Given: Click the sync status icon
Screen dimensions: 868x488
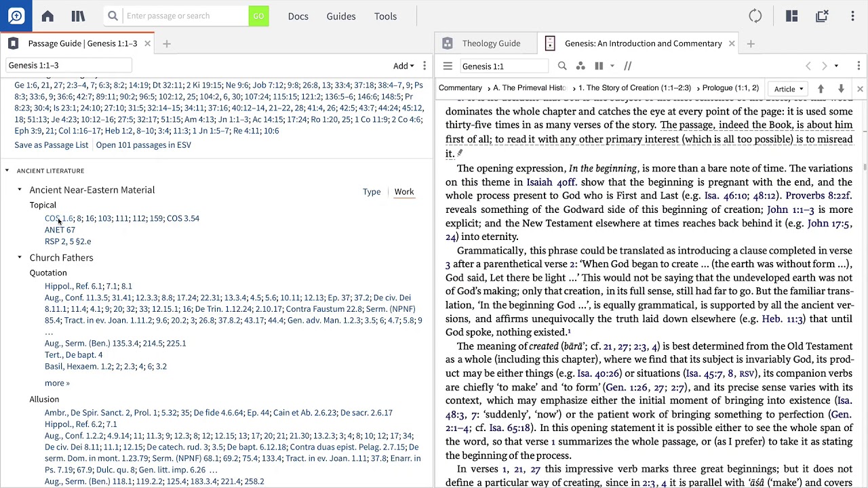Looking at the screenshot, I should point(755,16).
